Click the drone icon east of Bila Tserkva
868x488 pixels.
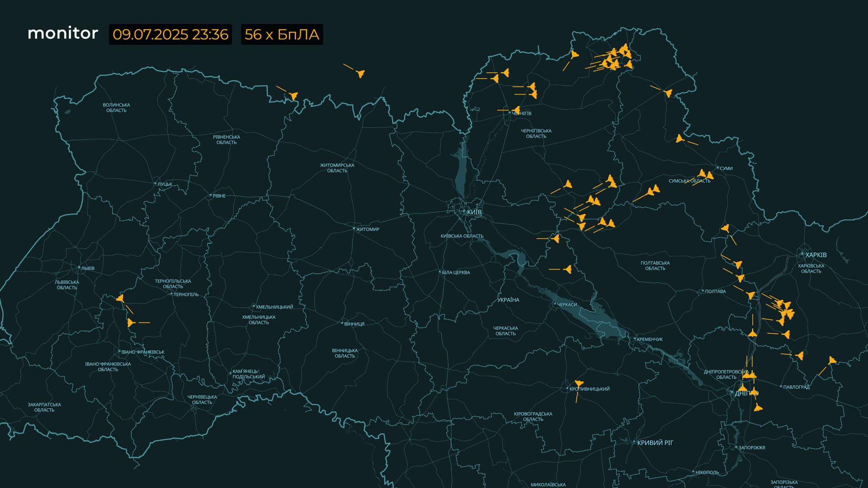coord(568,269)
